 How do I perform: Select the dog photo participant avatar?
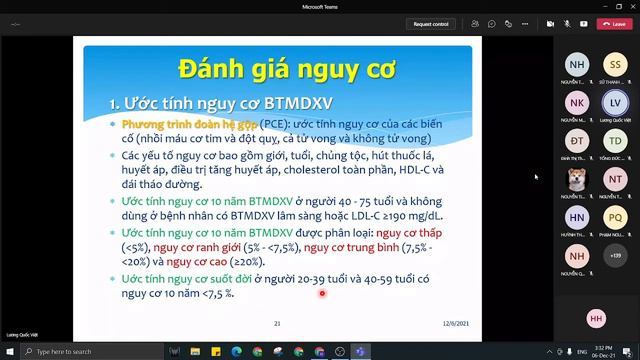pyautogui.click(x=577, y=179)
